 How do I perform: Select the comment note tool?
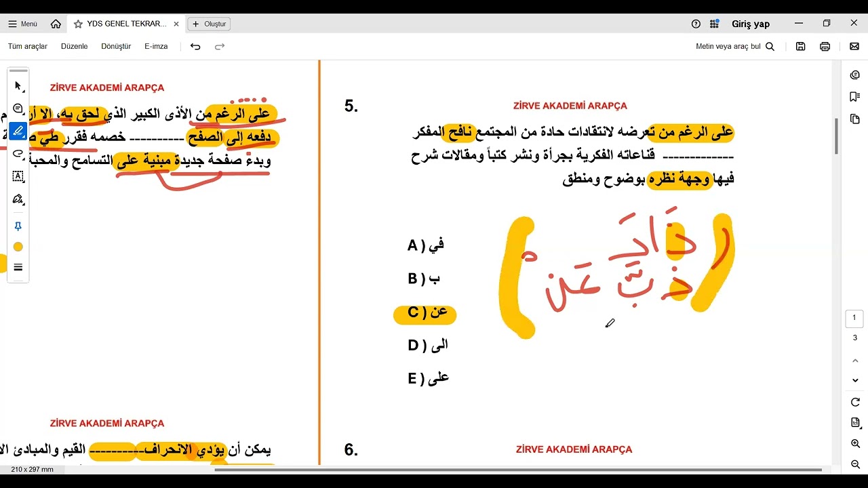click(18, 108)
